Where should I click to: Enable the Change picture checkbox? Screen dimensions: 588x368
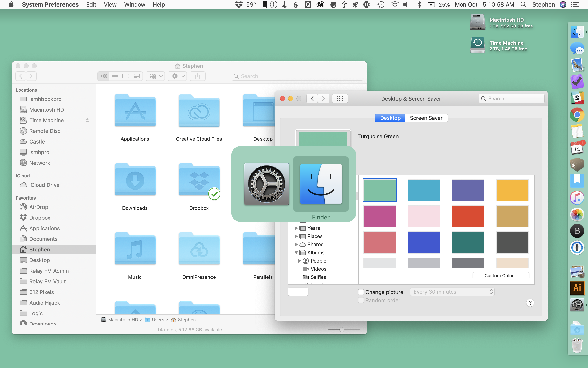pyautogui.click(x=361, y=292)
